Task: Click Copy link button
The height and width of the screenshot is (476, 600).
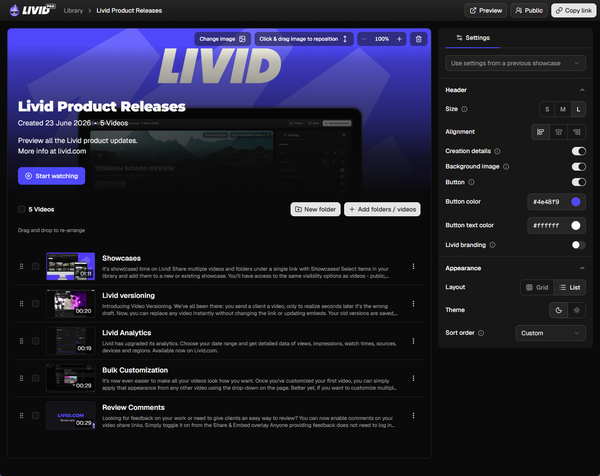Action: point(573,10)
